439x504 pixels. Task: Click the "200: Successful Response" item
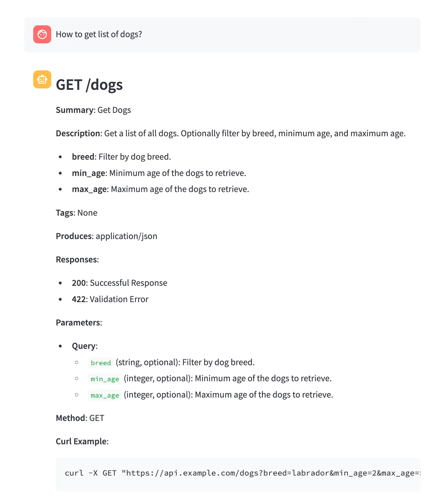[x=119, y=283]
